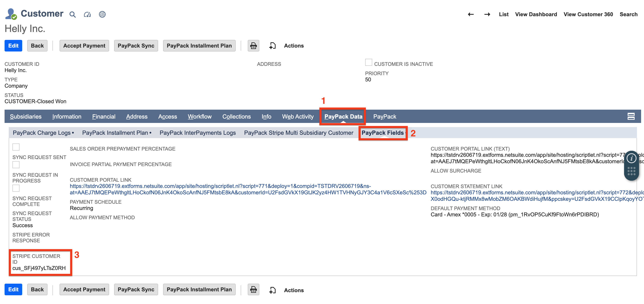
Task: Click bottom PayPack Installment Plan button
Action: coord(199,289)
